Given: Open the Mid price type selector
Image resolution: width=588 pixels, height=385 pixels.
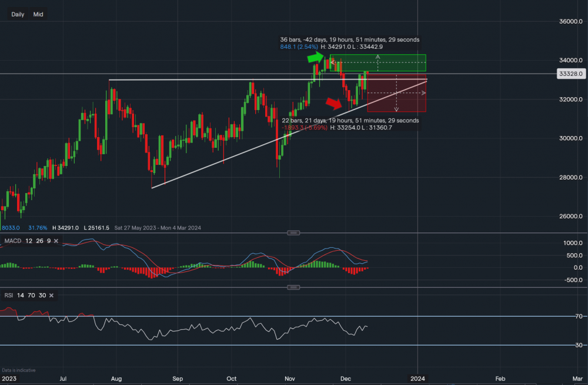Looking at the screenshot, I should [x=38, y=14].
